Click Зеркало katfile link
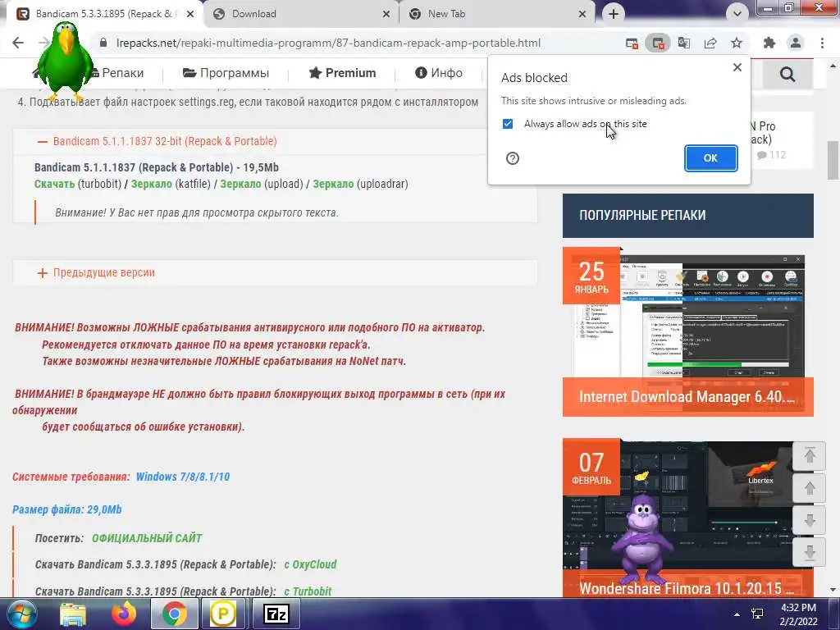 [152, 184]
